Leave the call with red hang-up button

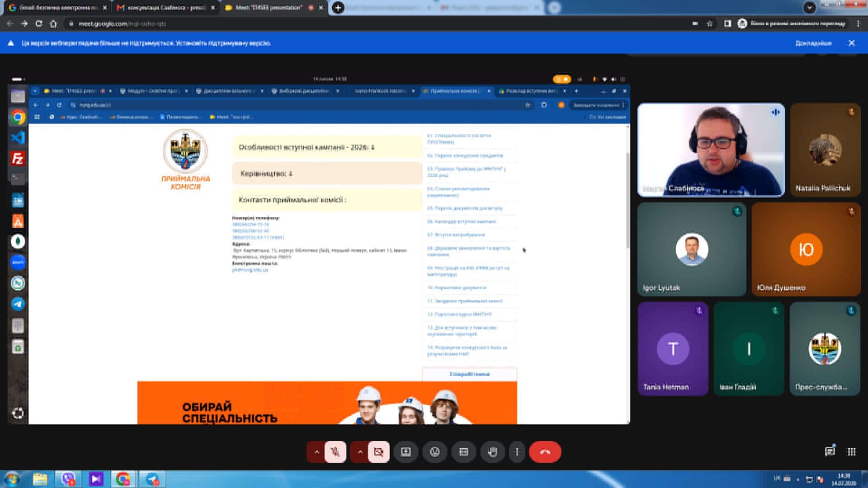[x=545, y=452]
